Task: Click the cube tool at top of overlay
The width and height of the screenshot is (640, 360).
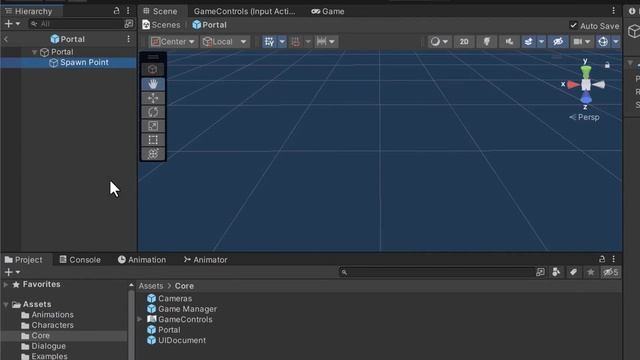Action: click(x=153, y=69)
